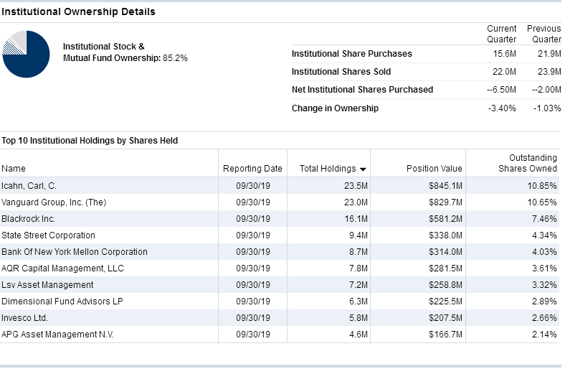Click the 3.32% outstanding shares value
This screenshot has height=369, width=588.
tap(544, 285)
